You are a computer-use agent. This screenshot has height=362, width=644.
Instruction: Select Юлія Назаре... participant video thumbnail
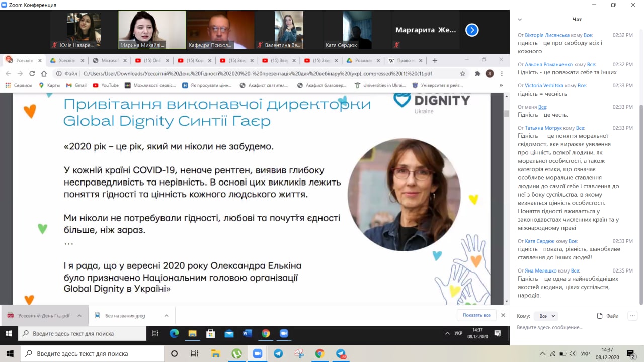83,30
